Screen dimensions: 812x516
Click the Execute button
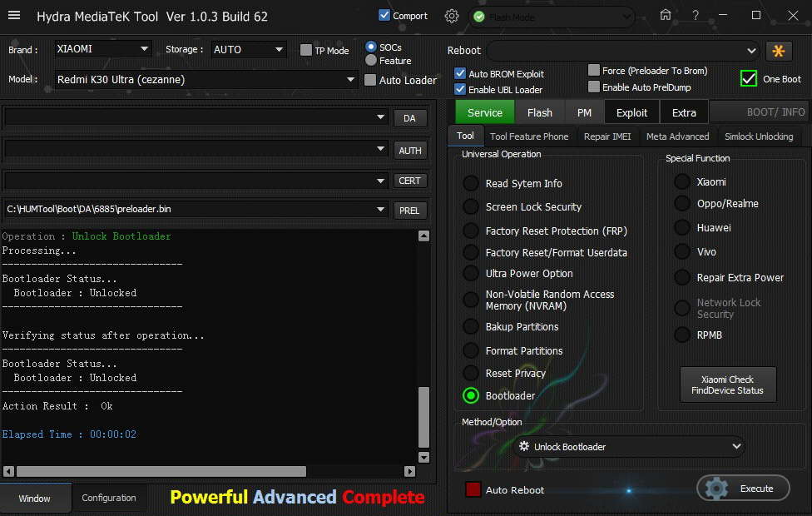pos(743,489)
